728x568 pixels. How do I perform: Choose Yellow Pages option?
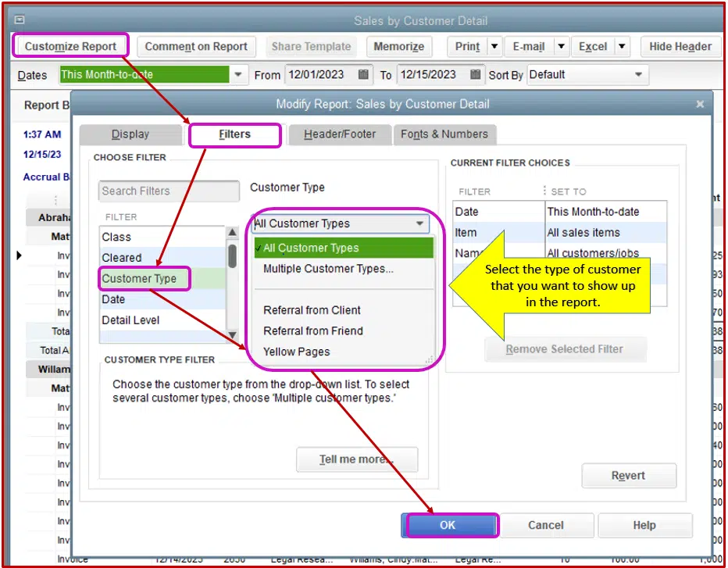point(344,352)
